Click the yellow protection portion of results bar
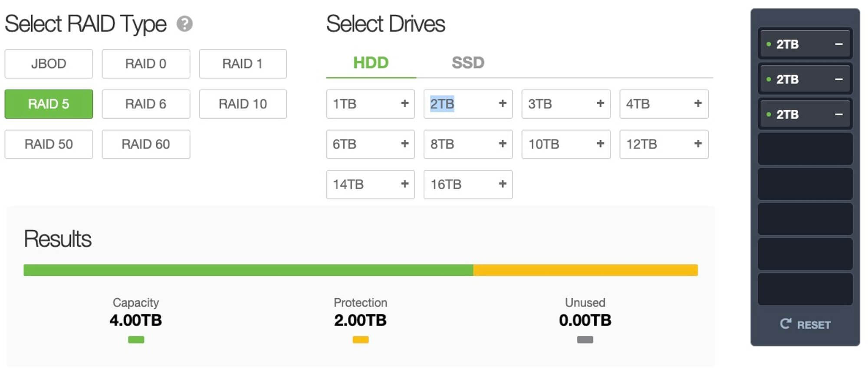 coord(585,270)
